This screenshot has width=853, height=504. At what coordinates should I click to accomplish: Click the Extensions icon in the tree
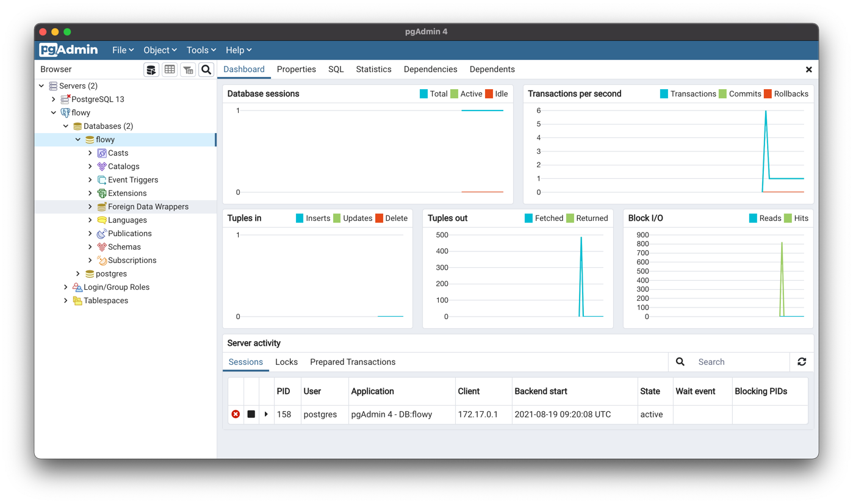[102, 193]
